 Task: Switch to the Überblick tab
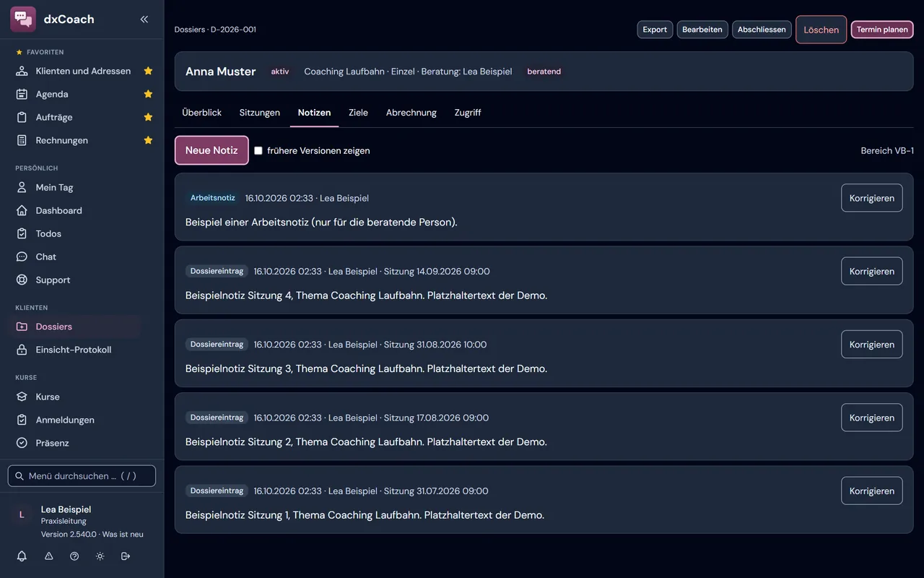click(202, 113)
